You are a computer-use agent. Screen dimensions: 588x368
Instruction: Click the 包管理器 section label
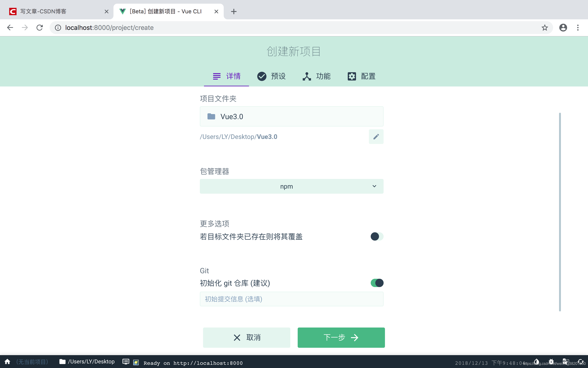click(215, 171)
